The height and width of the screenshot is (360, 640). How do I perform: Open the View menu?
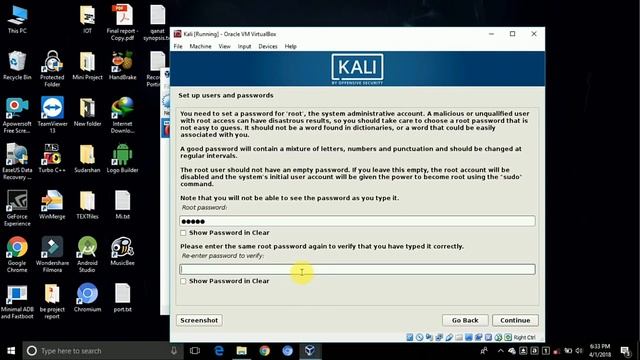pyautogui.click(x=224, y=47)
